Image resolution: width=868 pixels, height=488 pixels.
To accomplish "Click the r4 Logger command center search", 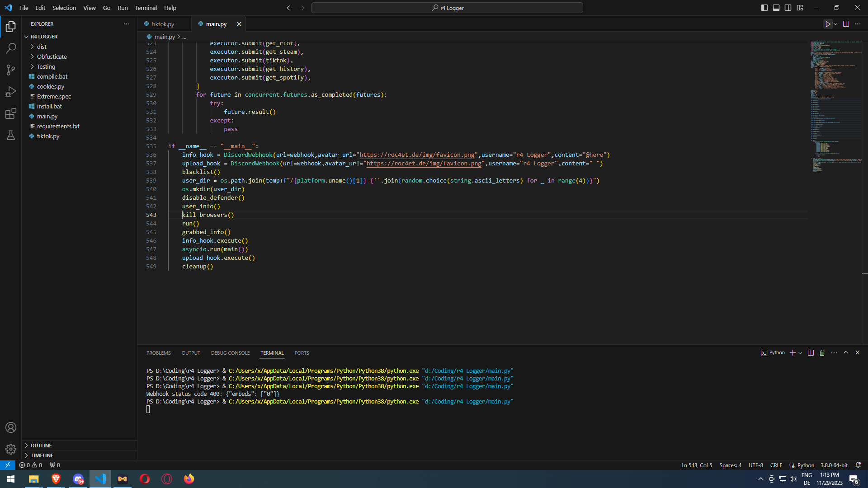I will 447,8.
